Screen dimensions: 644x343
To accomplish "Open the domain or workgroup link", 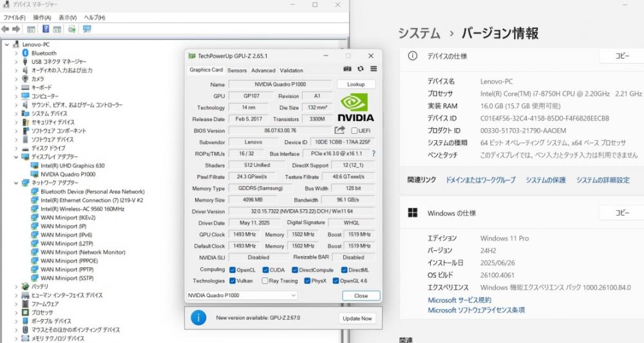I will (x=480, y=180).
